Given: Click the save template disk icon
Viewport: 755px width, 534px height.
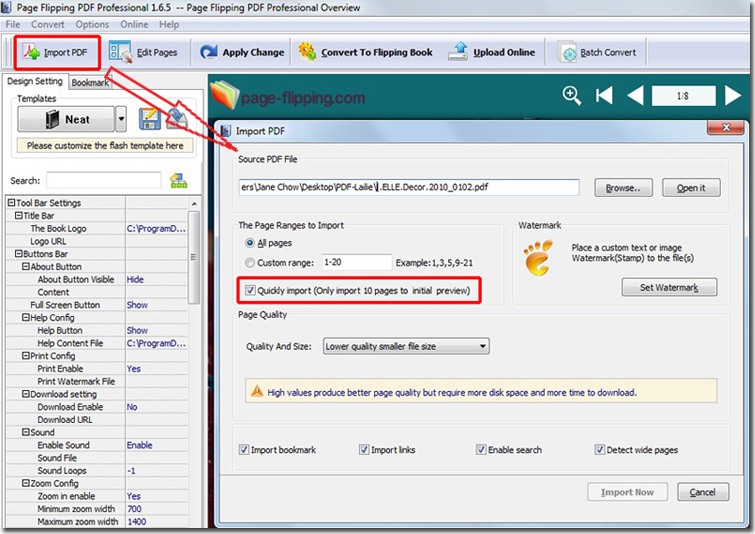Looking at the screenshot, I should (x=149, y=119).
